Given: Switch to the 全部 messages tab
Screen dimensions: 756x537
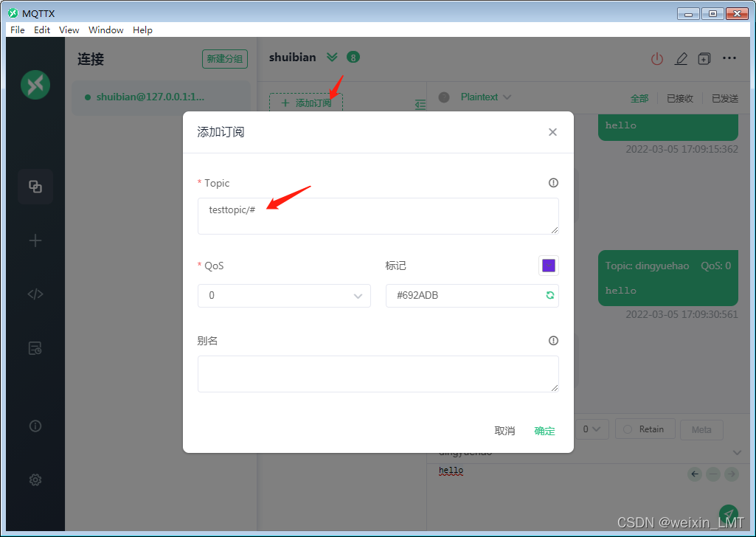Looking at the screenshot, I should (x=639, y=98).
